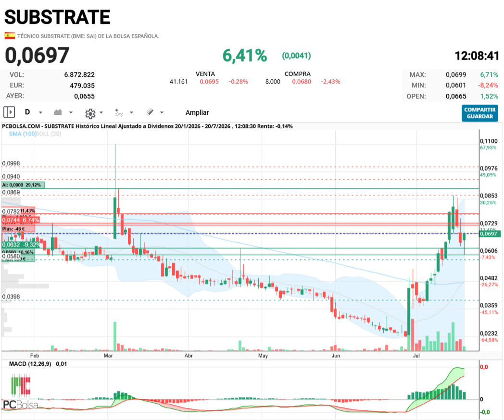Viewport: 504px width, 420px height.
Task: Click the MACD (12,26,9) indicator label
Action: point(30,364)
